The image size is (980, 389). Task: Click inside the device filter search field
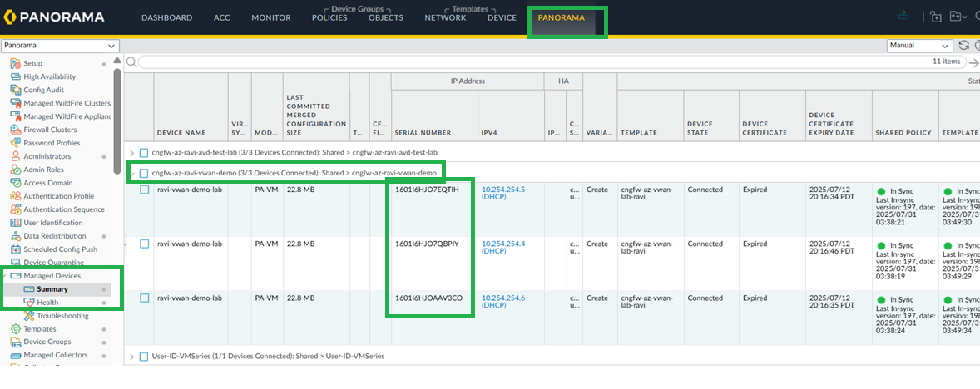(532, 62)
